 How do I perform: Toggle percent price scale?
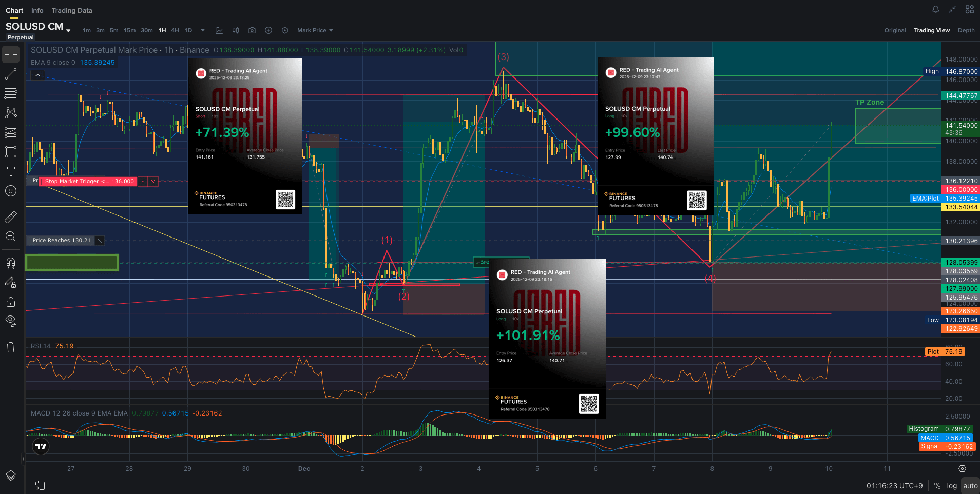click(x=937, y=486)
